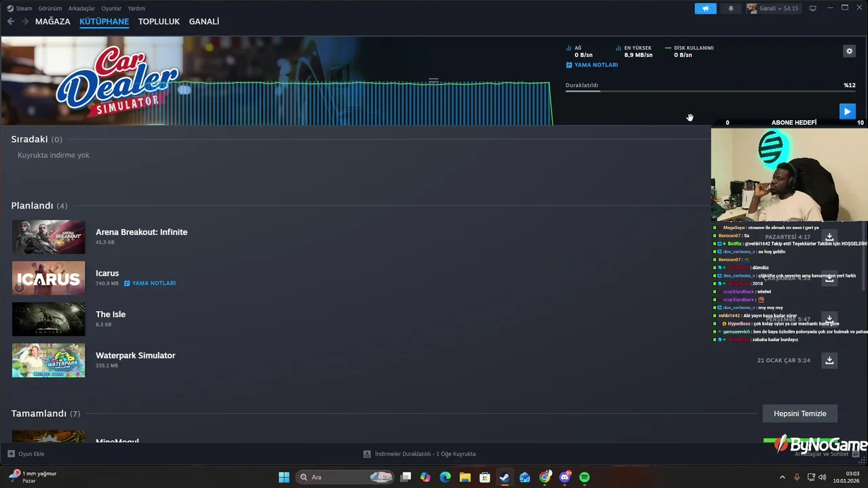The image size is (868, 488).
Task: Click the Icarus title text
Action: [107, 273]
